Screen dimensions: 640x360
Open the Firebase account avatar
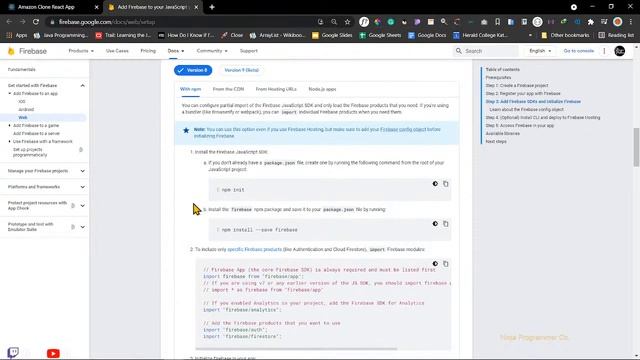619,51
